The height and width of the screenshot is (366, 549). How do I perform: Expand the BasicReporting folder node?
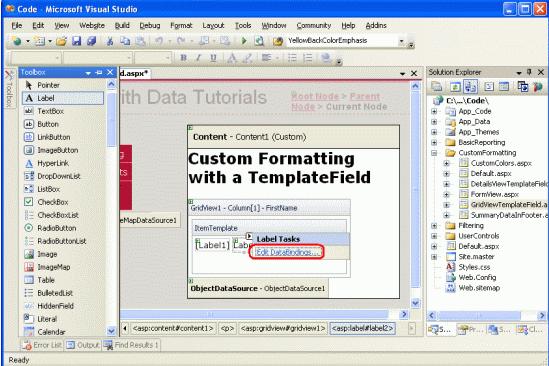(x=434, y=143)
